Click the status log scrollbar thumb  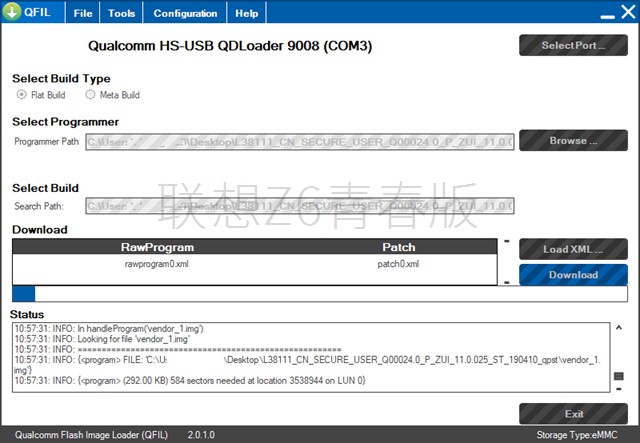click(619, 376)
